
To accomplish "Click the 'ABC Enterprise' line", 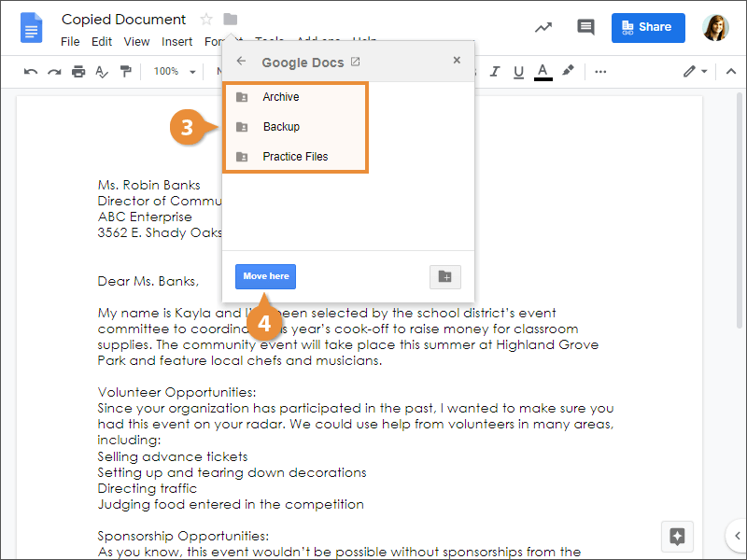I will click(x=145, y=217).
